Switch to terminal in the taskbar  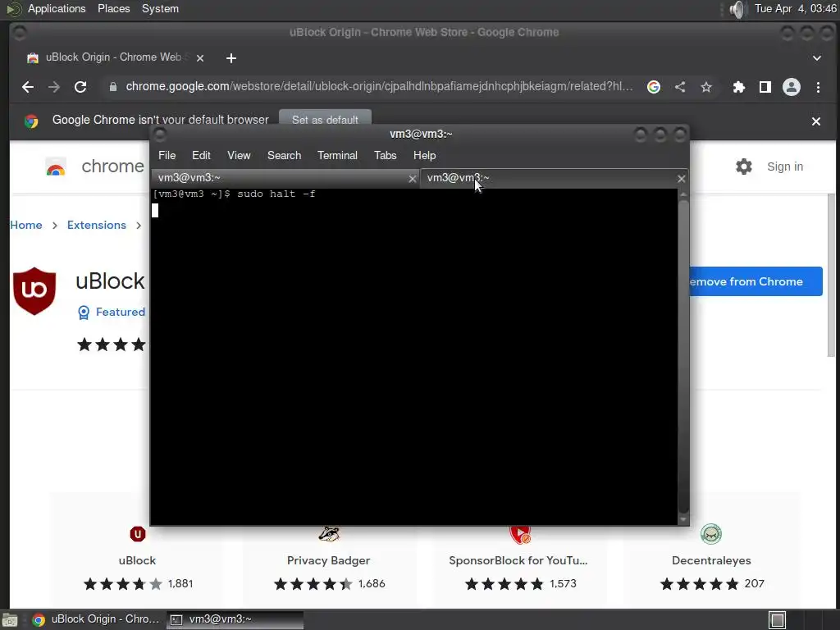pos(235,619)
